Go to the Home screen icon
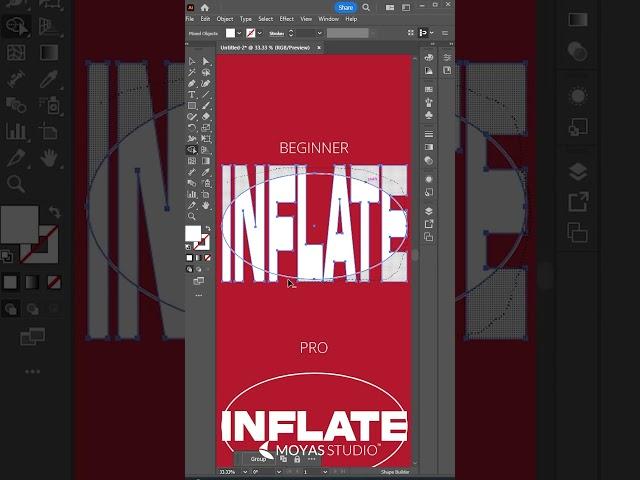This screenshot has height=480, width=640. (x=205, y=7)
